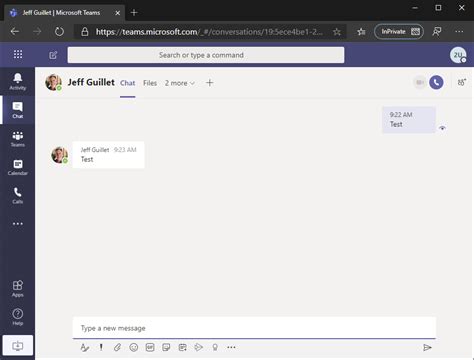The image size is (474, 360).
Task: Click the InPrivate browsing indicator
Action: [399, 32]
